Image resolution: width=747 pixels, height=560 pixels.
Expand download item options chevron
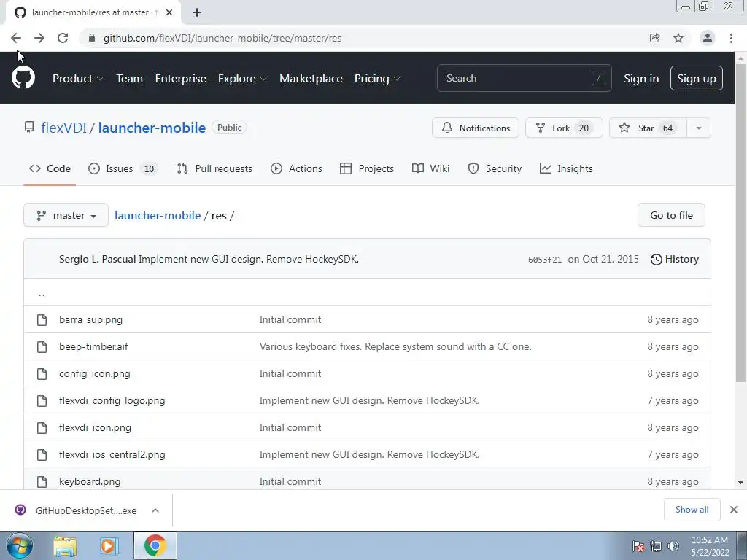click(155, 510)
